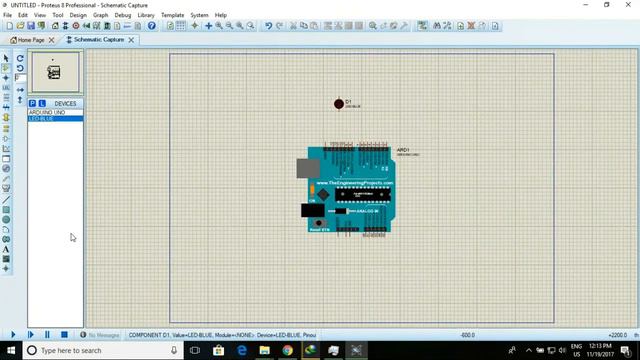Open the Design menu
Viewport: 640px width, 360px height.
(x=78, y=15)
